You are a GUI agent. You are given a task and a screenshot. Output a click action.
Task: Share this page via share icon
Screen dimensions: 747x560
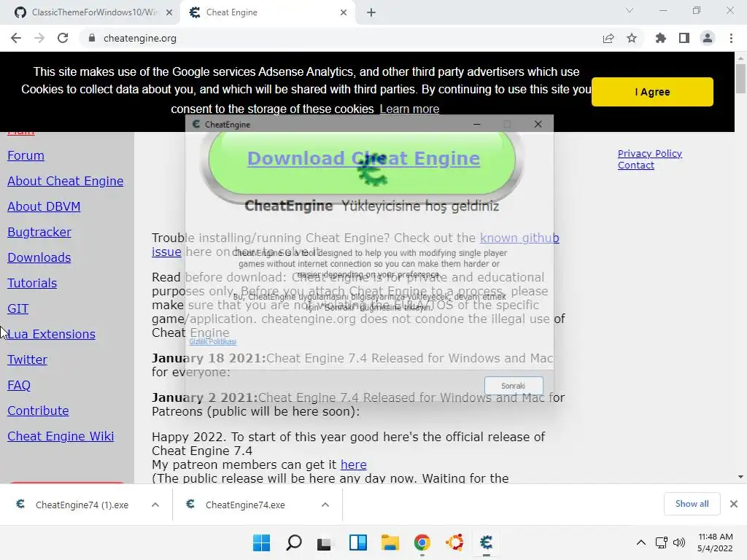(x=608, y=38)
